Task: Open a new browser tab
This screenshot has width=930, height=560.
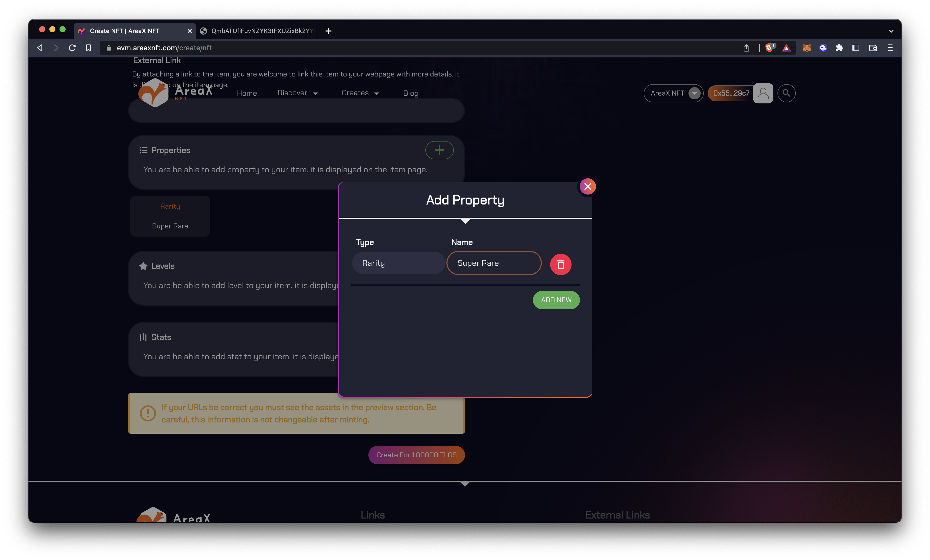Action: click(328, 31)
